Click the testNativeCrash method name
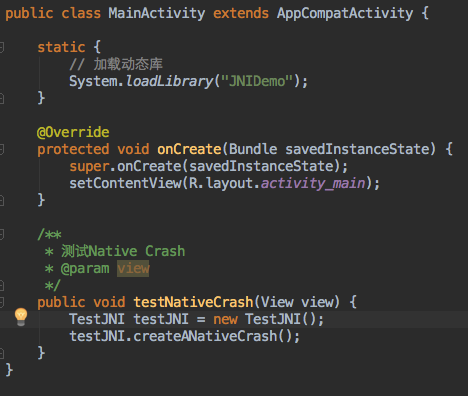The height and width of the screenshot is (396, 468). click(193, 302)
